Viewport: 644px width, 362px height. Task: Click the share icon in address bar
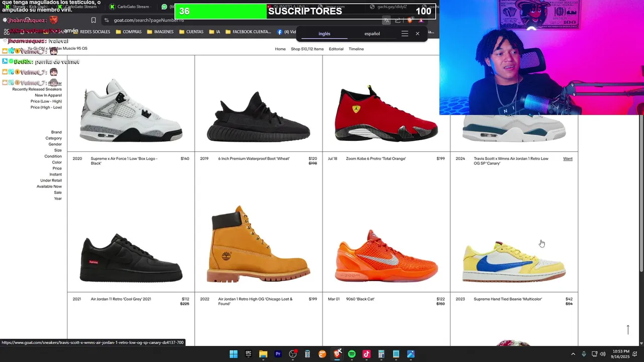398,20
